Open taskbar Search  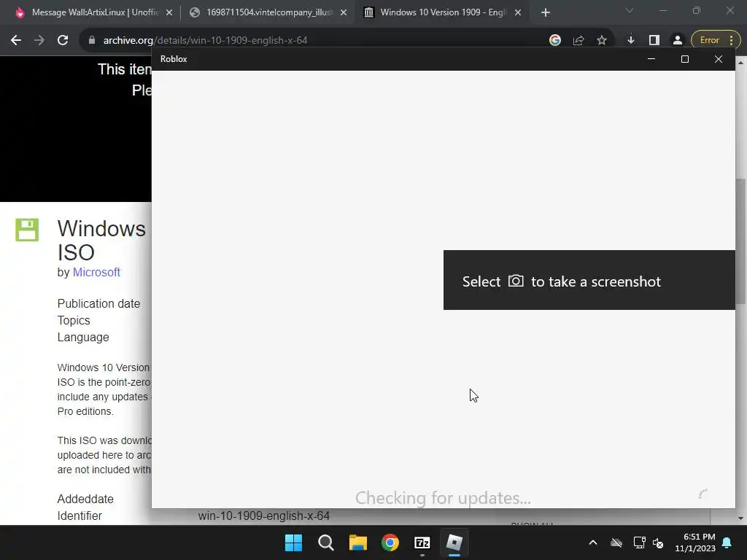[326, 542]
